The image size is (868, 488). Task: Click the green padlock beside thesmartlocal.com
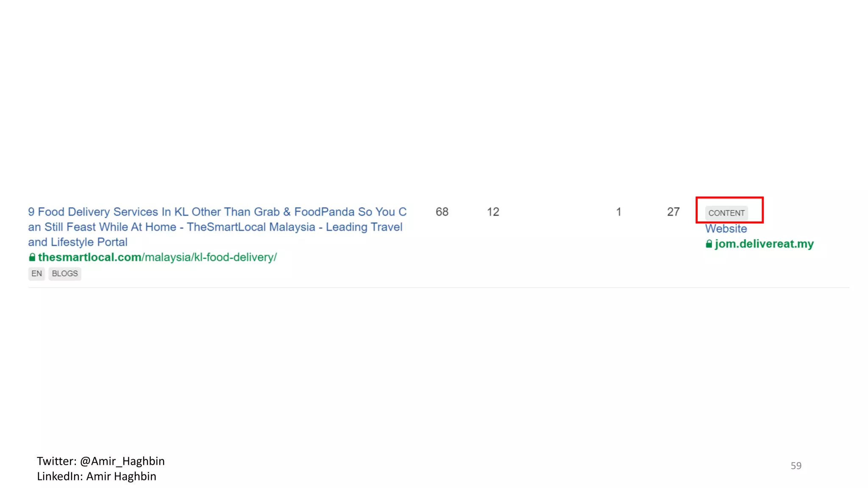32,257
